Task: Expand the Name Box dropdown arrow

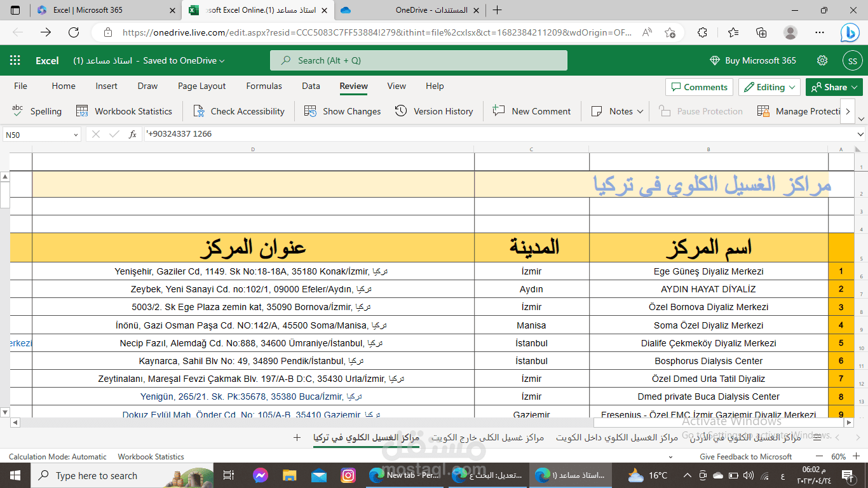Action: [x=76, y=135]
